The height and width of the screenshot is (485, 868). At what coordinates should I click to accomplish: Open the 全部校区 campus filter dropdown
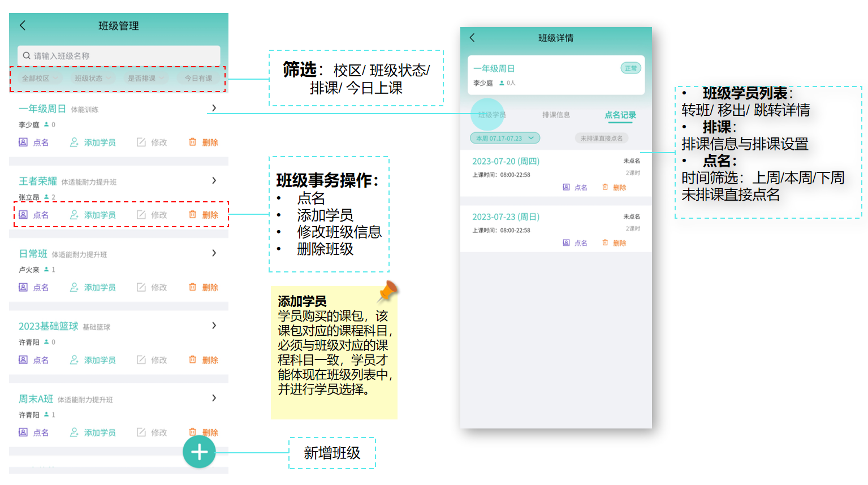[40, 79]
